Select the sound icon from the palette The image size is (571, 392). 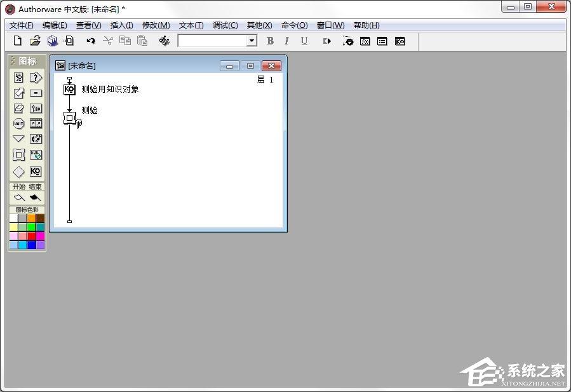[x=36, y=138]
